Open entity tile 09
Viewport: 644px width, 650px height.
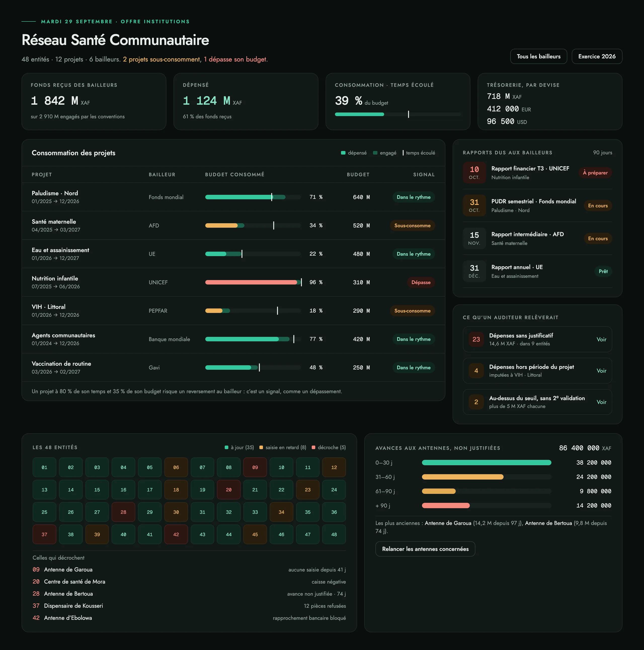(255, 467)
